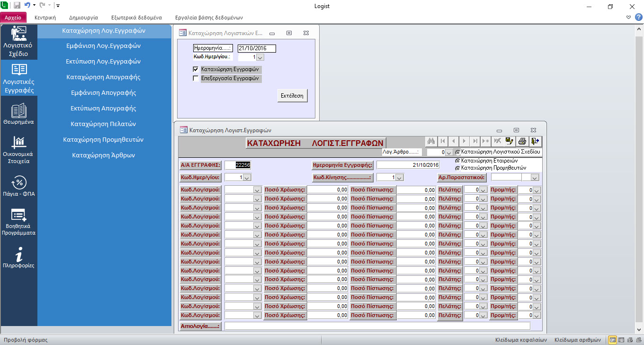Screen dimensions: 644x345
Task: Open the Αρχείo file tab
Action: (x=13, y=18)
